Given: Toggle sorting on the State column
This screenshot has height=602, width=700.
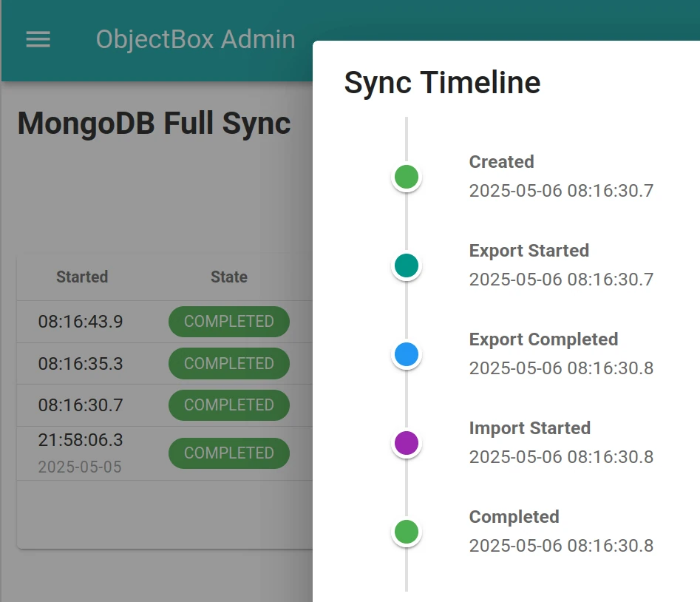Looking at the screenshot, I should tap(228, 277).
